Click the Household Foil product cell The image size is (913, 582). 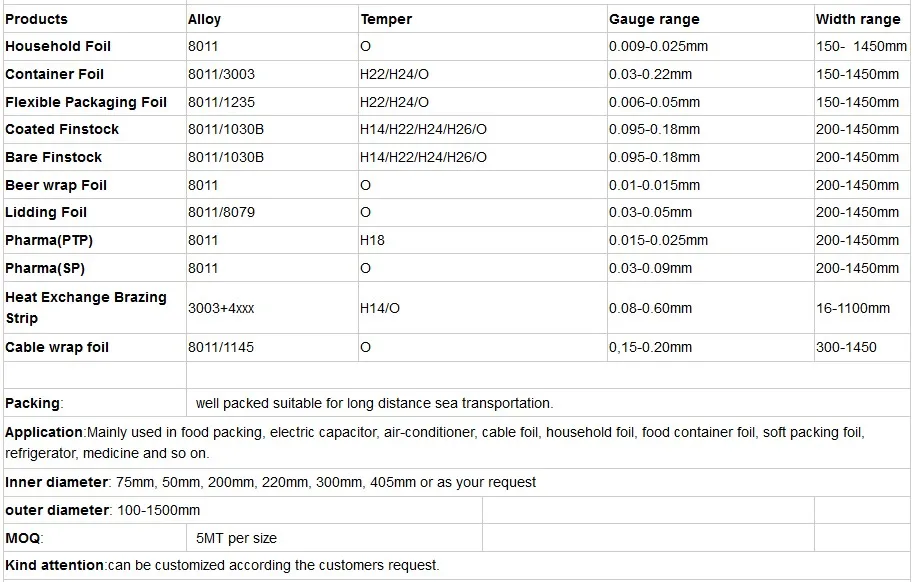point(58,46)
